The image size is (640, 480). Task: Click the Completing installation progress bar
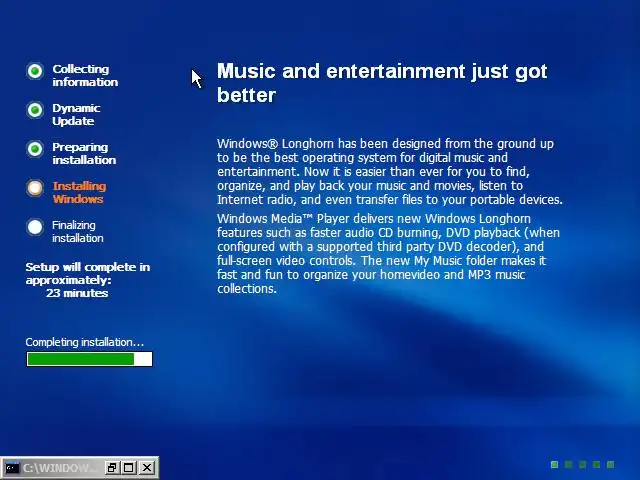89,359
